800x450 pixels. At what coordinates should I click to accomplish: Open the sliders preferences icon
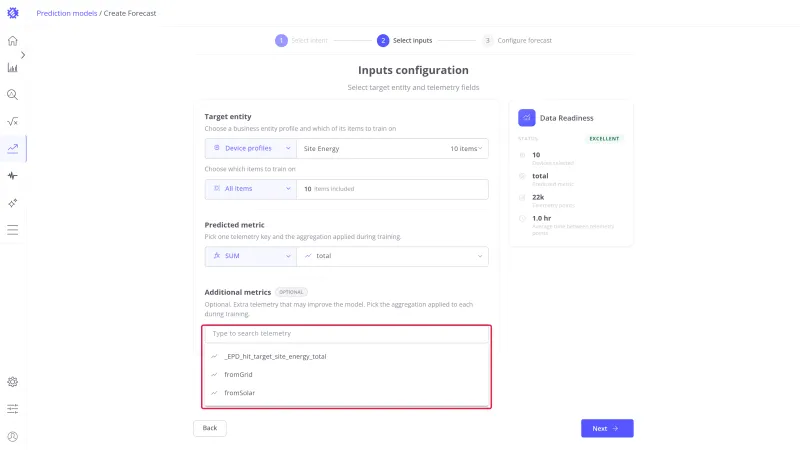click(x=13, y=409)
